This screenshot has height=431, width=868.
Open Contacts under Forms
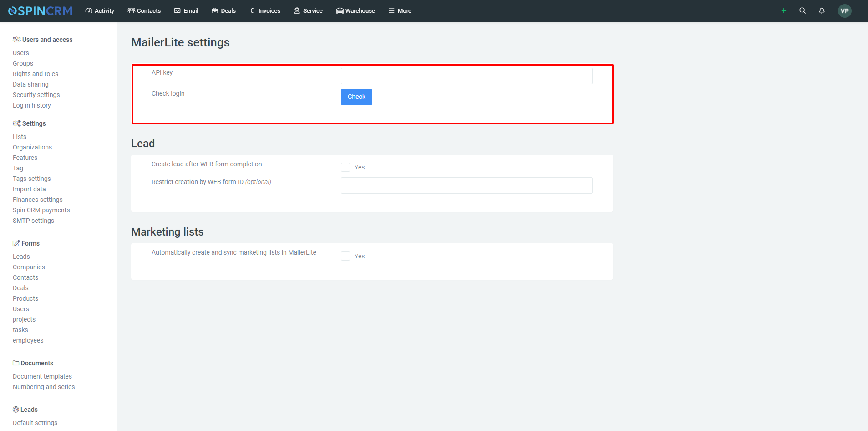[x=25, y=277]
